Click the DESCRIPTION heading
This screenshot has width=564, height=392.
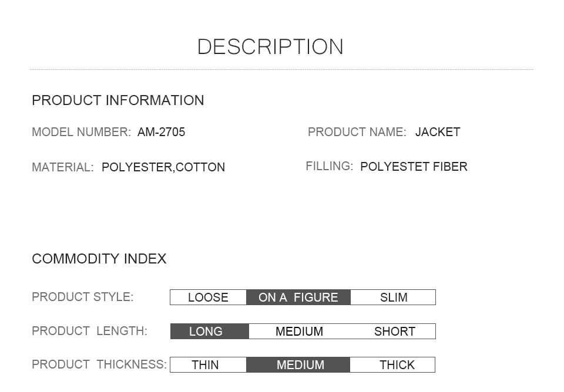[x=270, y=47]
